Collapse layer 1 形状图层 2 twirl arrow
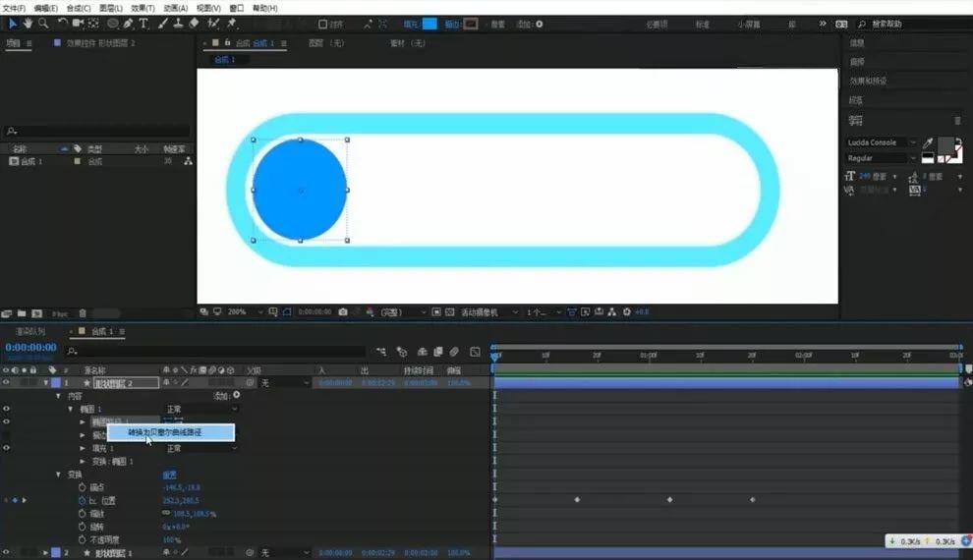This screenshot has width=973, height=560. click(x=46, y=382)
